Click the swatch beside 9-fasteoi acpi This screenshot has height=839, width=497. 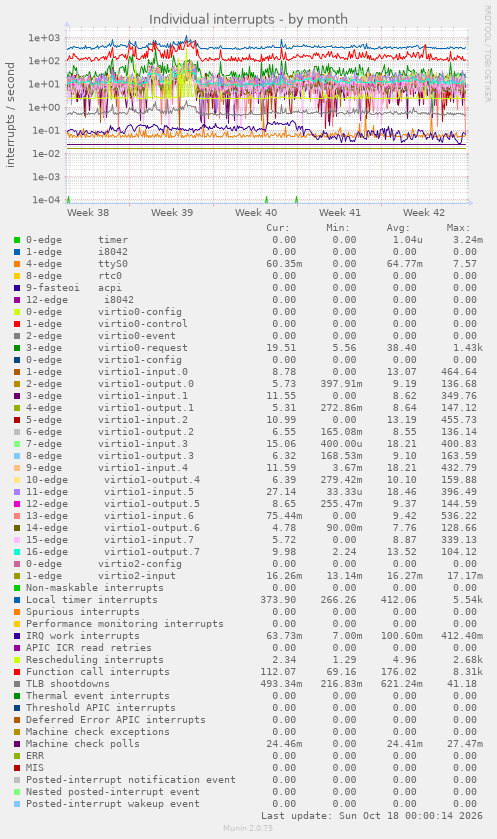click(x=17, y=288)
